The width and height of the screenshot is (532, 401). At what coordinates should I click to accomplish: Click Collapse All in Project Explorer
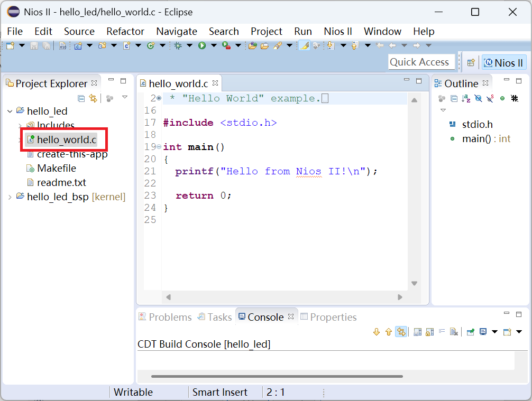(x=81, y=98)
